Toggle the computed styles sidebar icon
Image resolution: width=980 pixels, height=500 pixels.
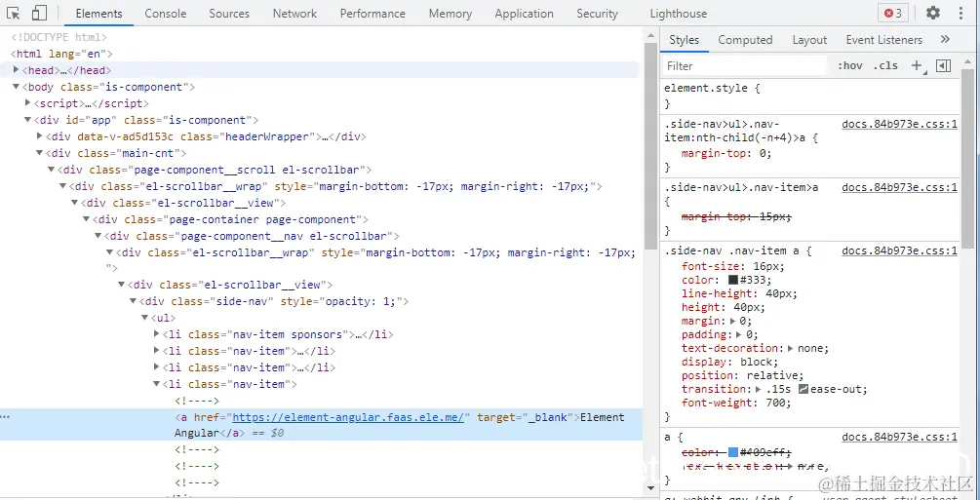944,65
